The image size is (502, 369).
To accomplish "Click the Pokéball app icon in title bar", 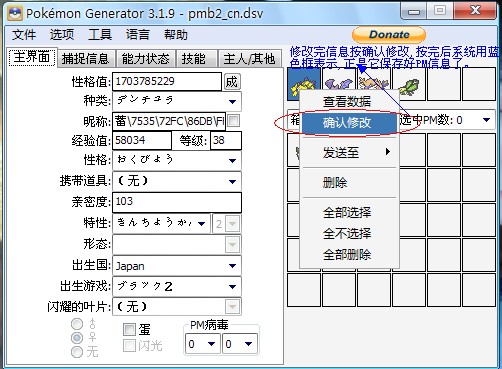I will point(15,13).
